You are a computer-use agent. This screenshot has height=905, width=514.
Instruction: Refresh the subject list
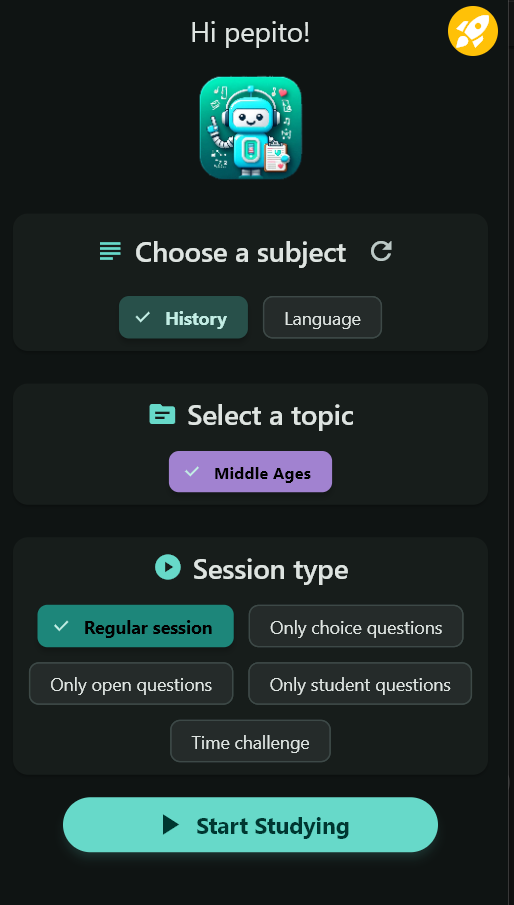pyautogui.click(x=381, y=252)
